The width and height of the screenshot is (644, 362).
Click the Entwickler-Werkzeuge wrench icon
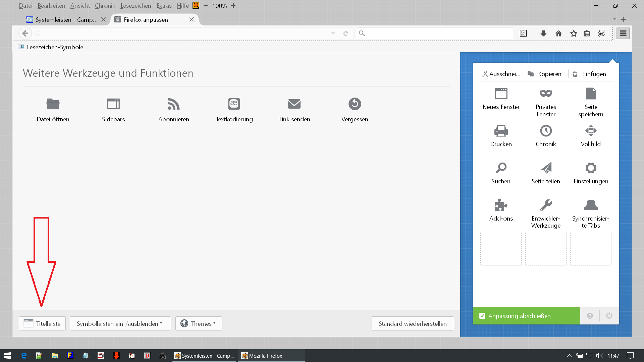pos(546,205)
